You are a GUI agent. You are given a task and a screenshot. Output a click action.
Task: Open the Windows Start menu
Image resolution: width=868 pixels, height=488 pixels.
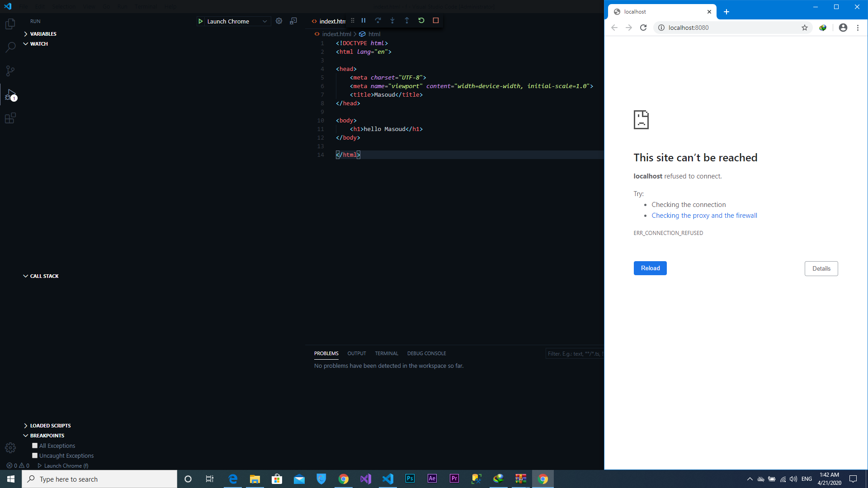[11, 479]
